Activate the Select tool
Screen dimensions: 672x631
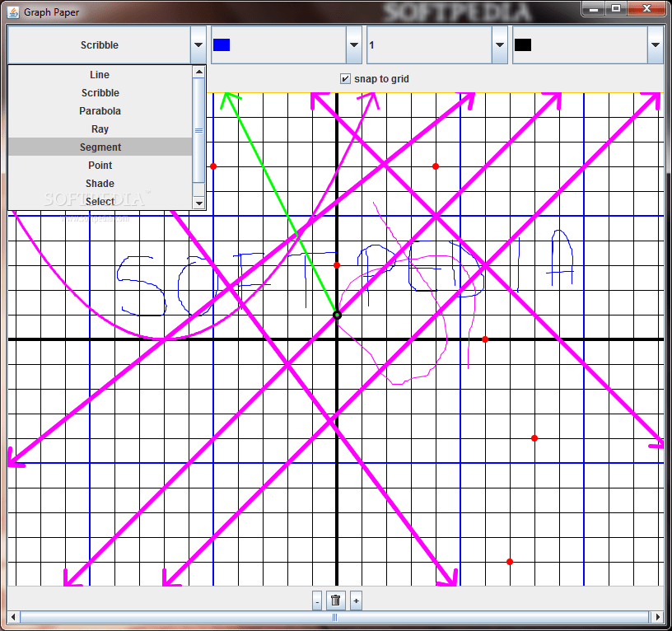coord(99,201)
